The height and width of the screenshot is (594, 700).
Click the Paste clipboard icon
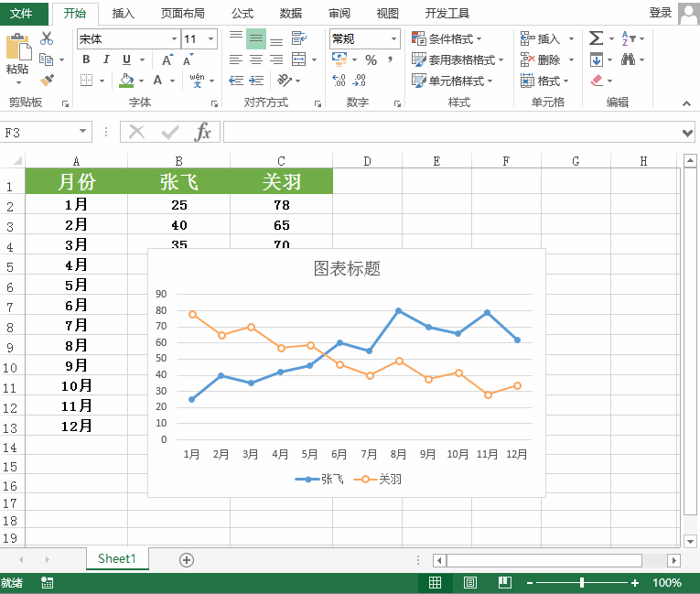18,47
